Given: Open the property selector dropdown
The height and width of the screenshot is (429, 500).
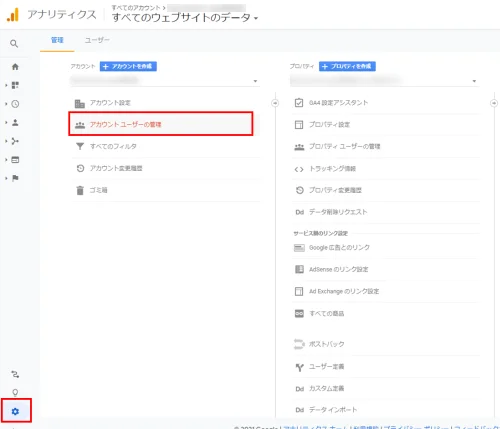Looking at the screenshot, I should [384, 81].
